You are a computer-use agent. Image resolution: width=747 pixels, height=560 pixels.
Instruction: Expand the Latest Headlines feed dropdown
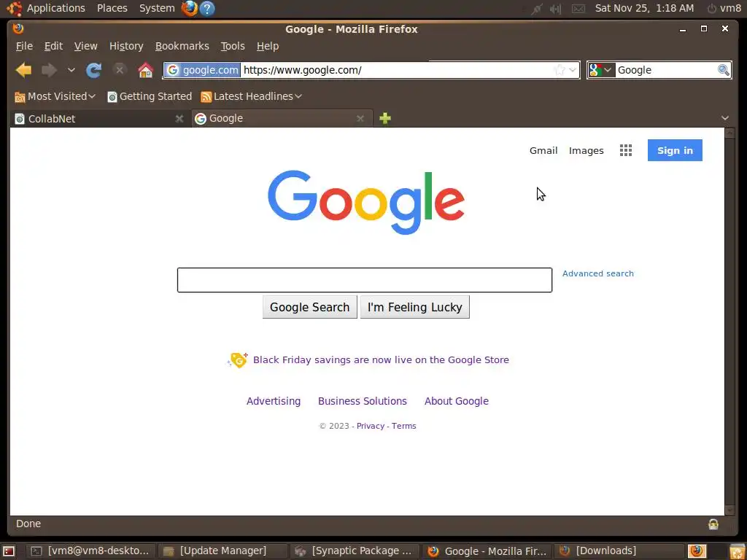click(252, 97)
